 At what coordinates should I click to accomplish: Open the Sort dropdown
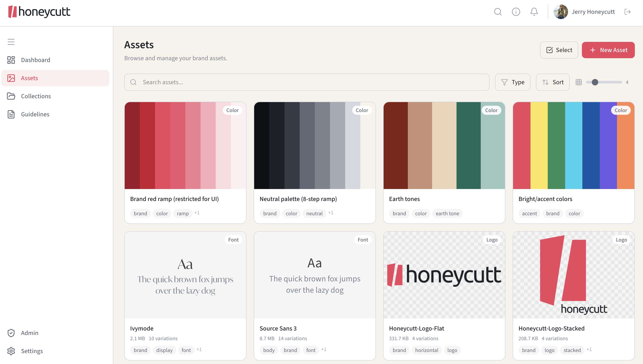[x=552, y=82]
